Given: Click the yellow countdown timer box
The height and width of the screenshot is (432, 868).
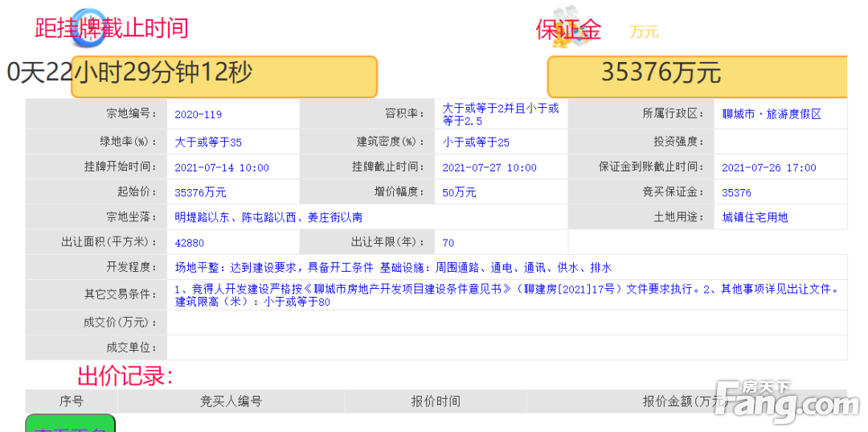Looking at the screenshot, I should 224,76.
